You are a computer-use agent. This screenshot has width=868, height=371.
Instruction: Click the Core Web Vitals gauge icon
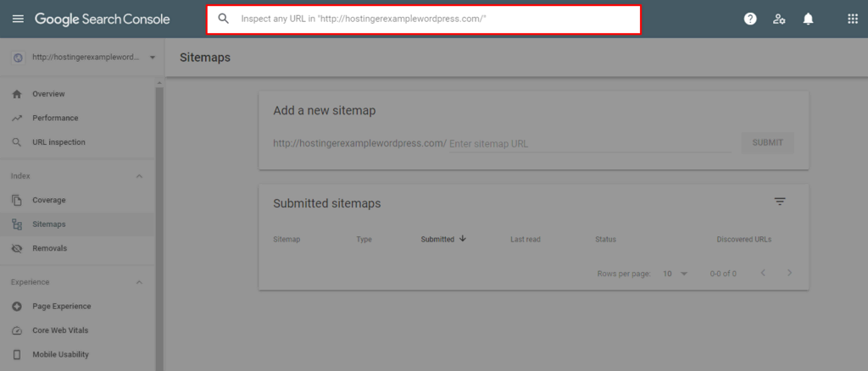(x=17, y=330)
